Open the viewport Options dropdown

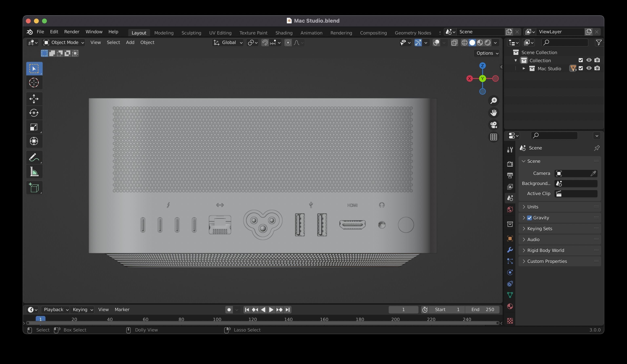pos(487,53)
